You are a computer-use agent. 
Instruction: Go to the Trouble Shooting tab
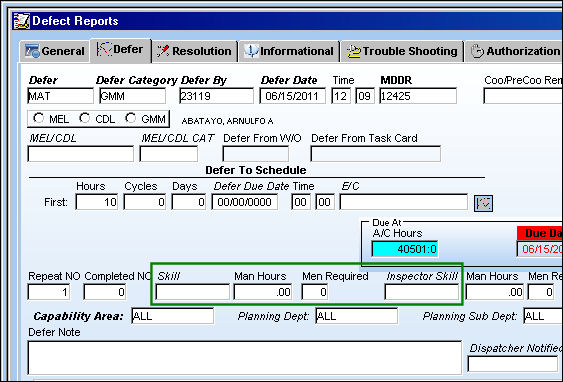click(x=402, y=51)
